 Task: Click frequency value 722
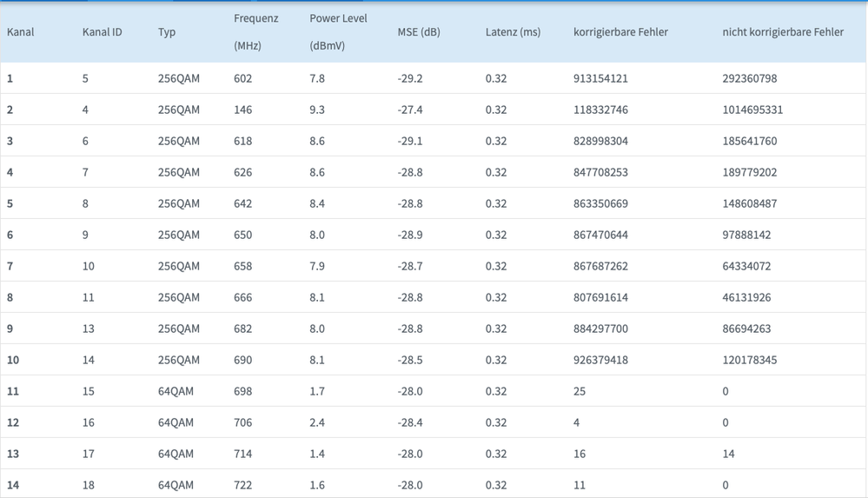pyautogui.click(x=242, y=485)
